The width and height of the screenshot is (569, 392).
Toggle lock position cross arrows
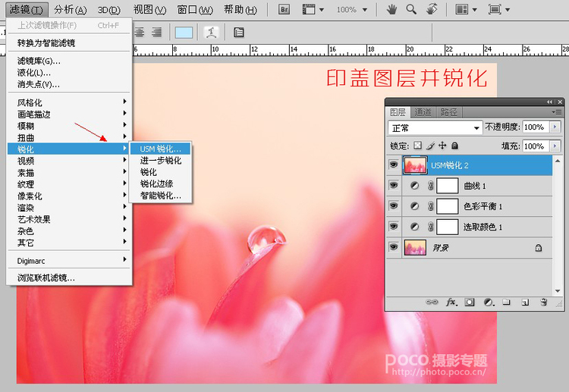[442, 146]
